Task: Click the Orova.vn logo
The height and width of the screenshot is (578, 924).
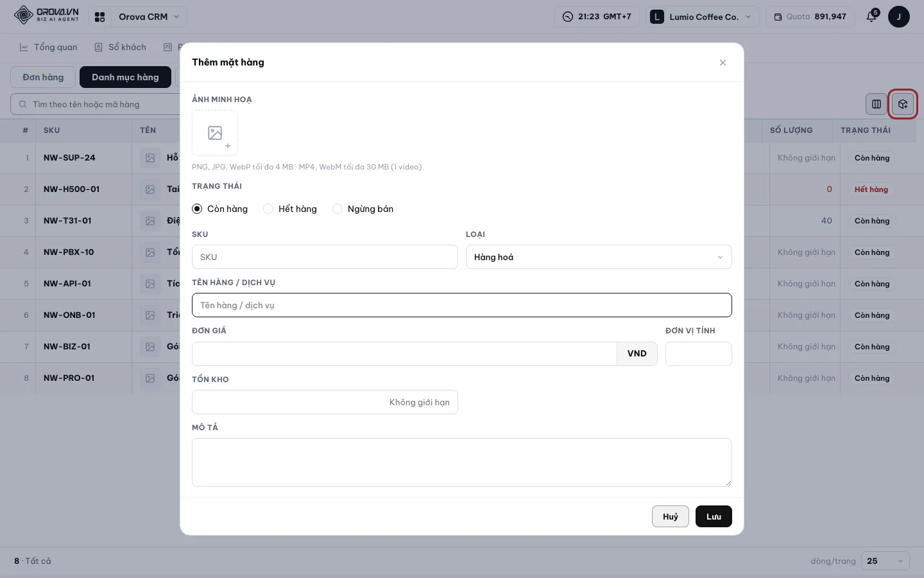Action: [x=46, y=15]
